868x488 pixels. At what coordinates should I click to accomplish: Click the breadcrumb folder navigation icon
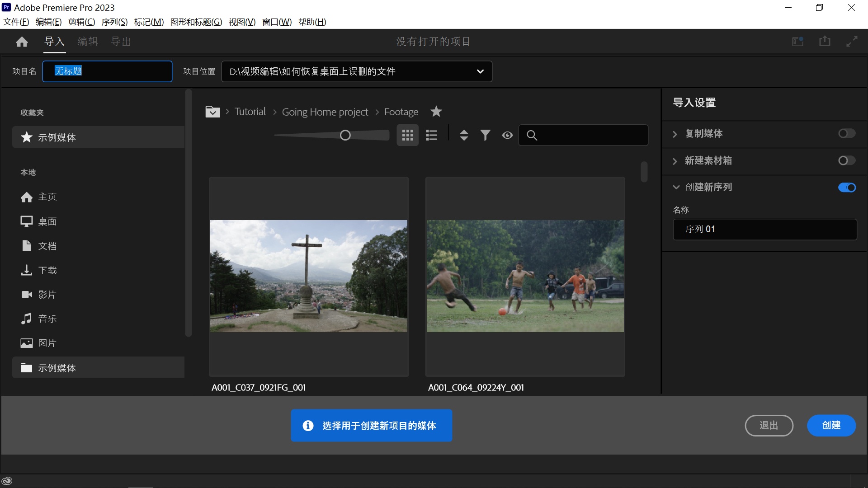tap(213, 112)
